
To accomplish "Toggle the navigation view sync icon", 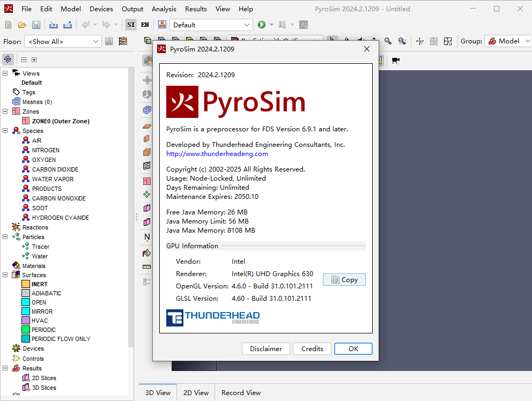I will [8, 60].
